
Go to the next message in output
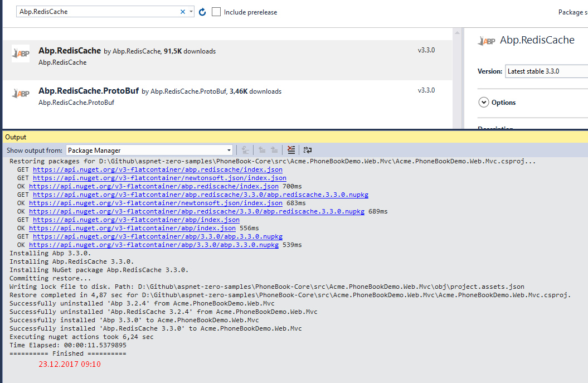(x=273, y=149)
